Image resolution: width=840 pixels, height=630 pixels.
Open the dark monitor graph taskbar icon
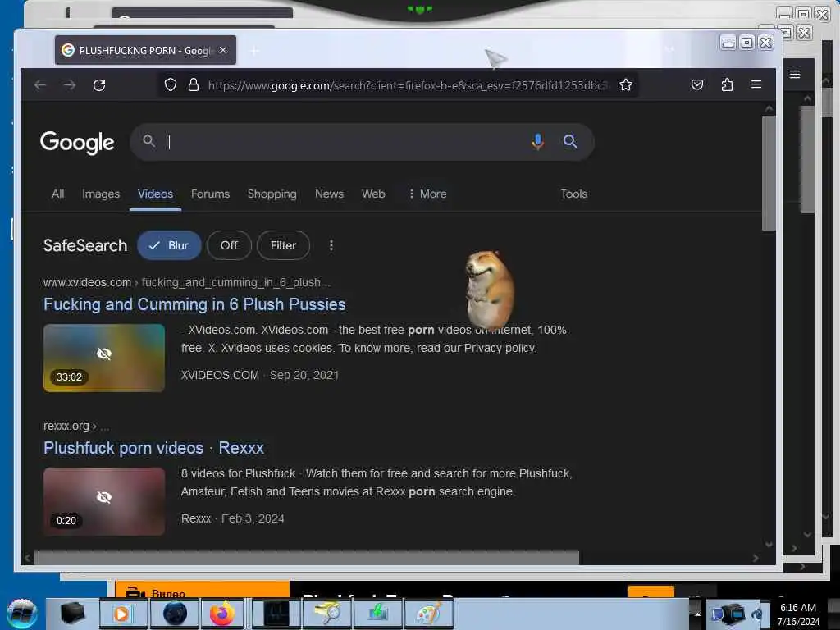click(x=276, y=614)
